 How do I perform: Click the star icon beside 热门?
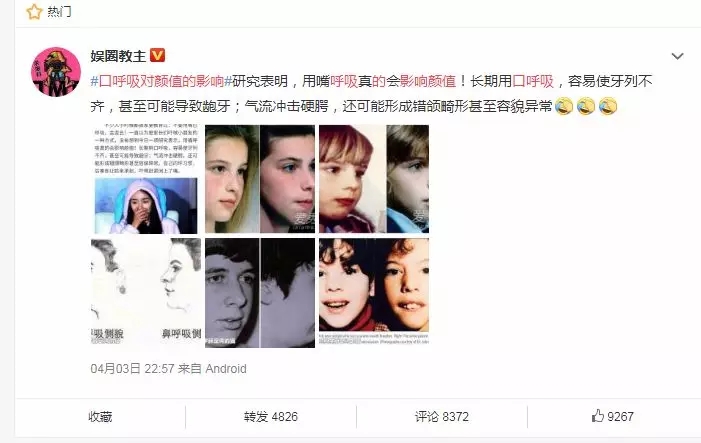(x=34, y=12)
